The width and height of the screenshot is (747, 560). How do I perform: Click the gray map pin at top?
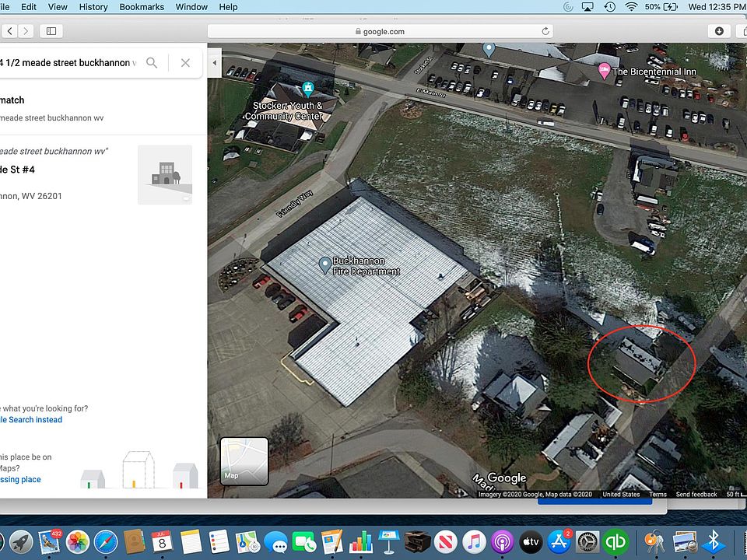(x=489, y=48)
